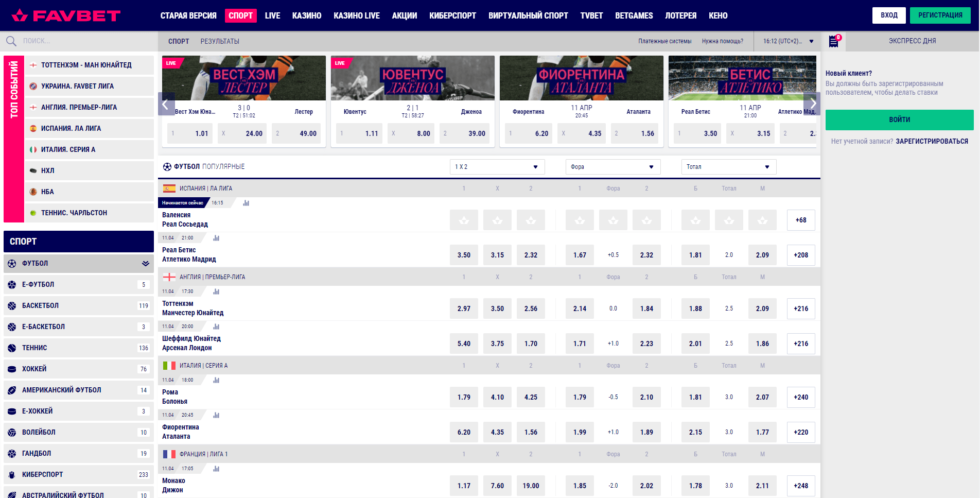Open the Фора handicap dropdown
980x498 pixels.
[x=612, y=167]
